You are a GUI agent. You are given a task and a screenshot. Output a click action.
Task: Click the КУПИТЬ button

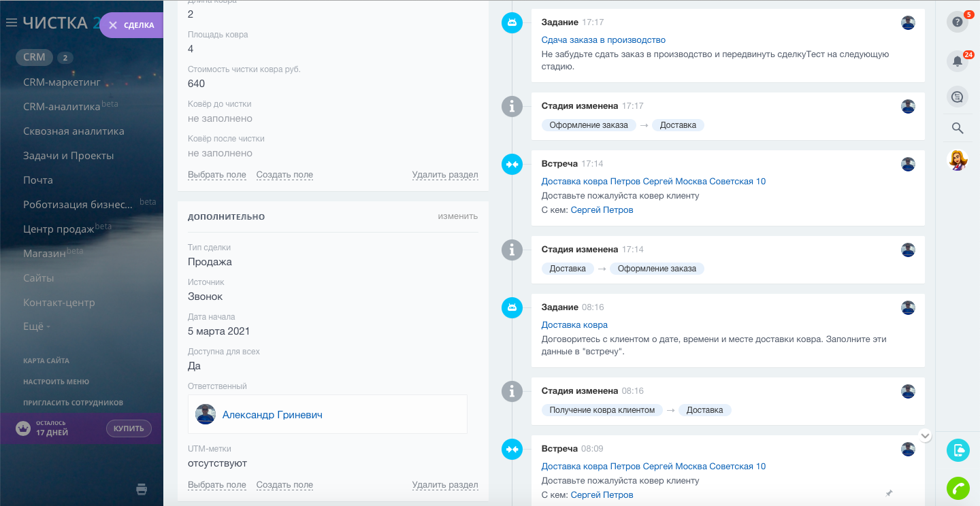tap(129, 428)
